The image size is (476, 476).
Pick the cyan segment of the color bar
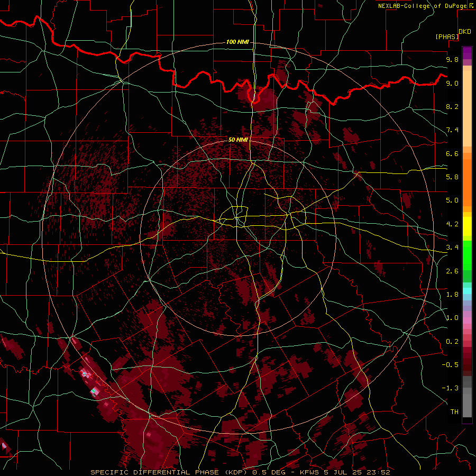coord(467,291)
